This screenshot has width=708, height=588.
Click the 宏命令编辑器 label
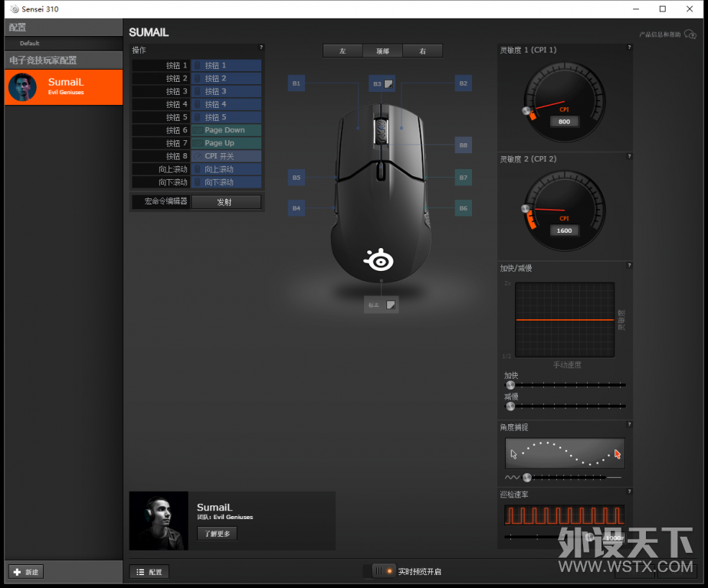[x=166, y=201]
